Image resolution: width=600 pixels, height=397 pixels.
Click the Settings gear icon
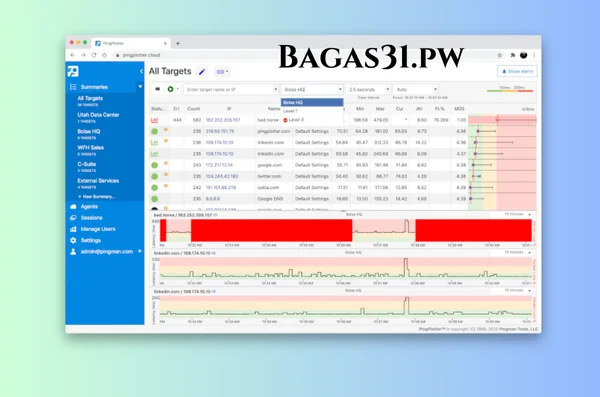pyautogui.click(x=73, y=240)
